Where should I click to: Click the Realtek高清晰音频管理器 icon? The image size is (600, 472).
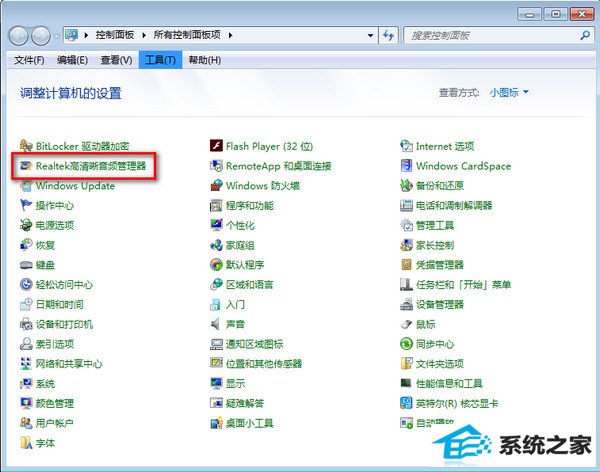point(26,166)
